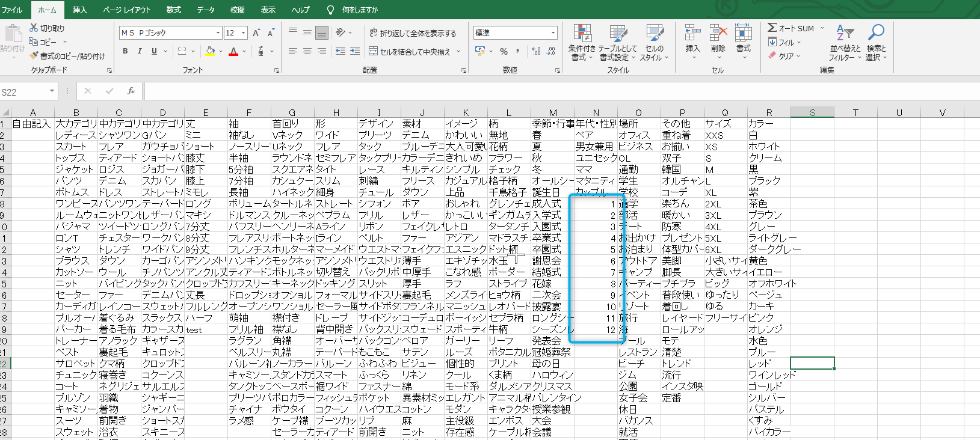This screenshot has width=980, height=440.
Task: Click the Borders icon in the font group
Action: 182,52
